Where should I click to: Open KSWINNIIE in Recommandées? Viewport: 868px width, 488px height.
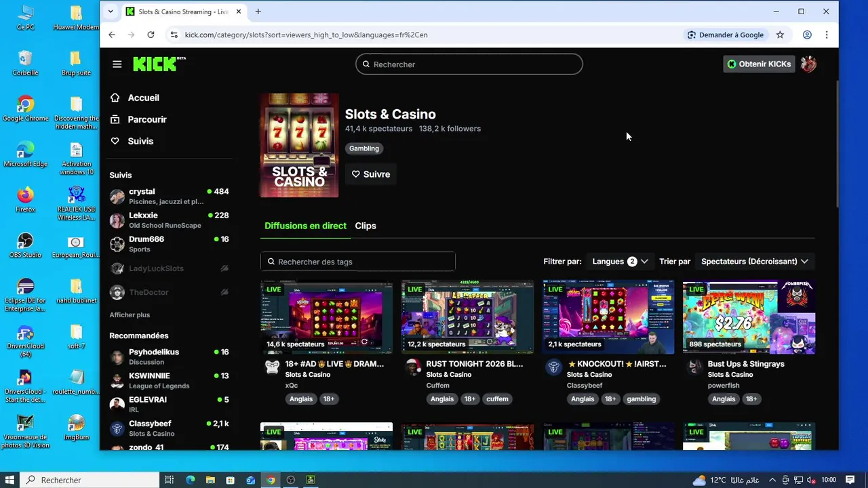tap(170, 380)
